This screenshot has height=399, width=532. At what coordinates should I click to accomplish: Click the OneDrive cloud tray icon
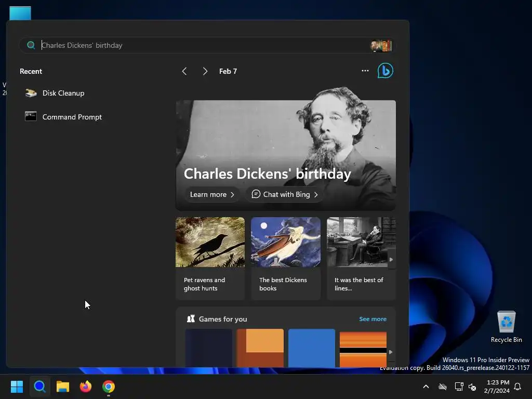(443, 387)
